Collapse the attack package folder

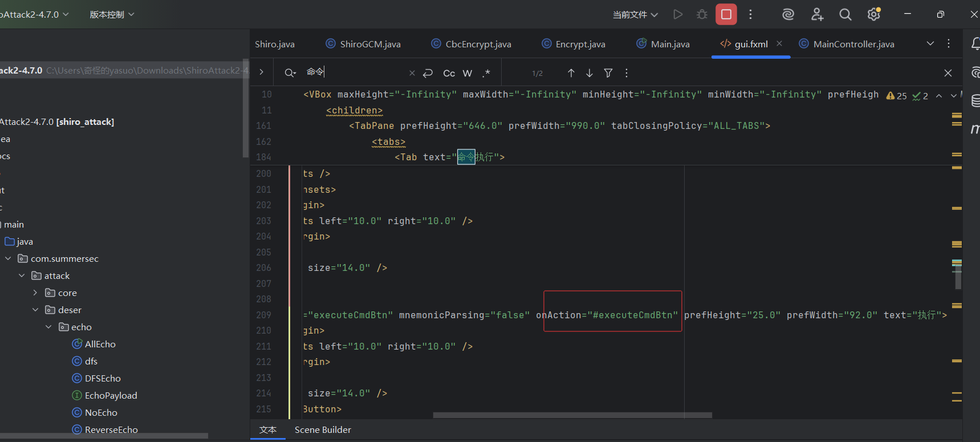(22, 275)
